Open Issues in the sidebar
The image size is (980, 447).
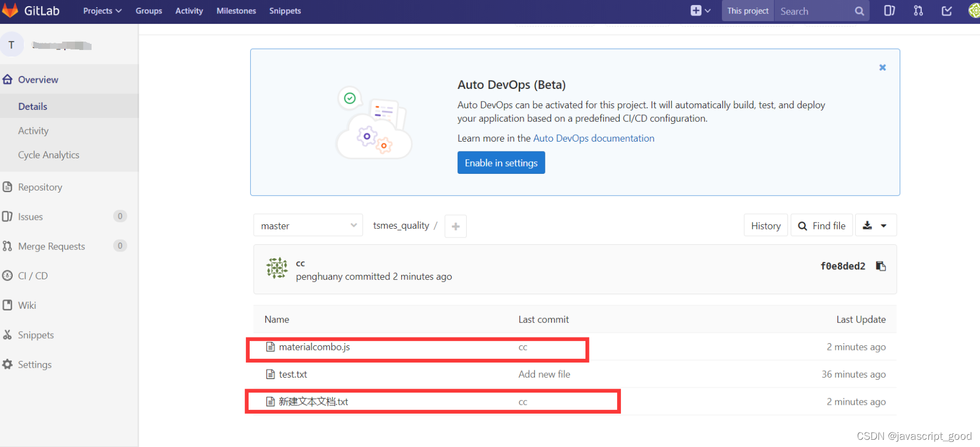click(x=31, y=217)
